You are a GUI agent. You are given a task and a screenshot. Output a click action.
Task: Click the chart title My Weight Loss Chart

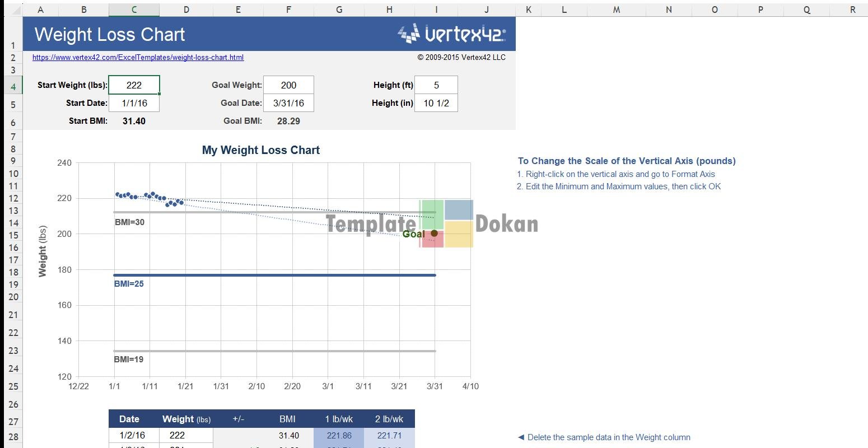pos(261,150)
